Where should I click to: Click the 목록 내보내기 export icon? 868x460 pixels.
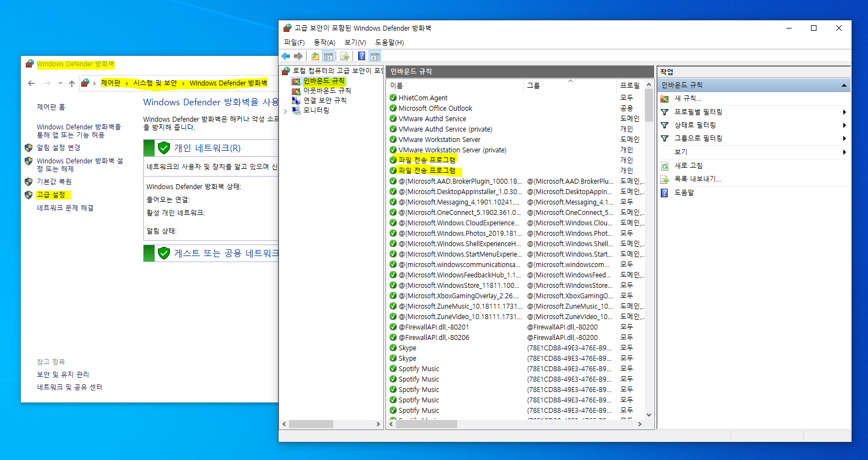pos(665,179)
